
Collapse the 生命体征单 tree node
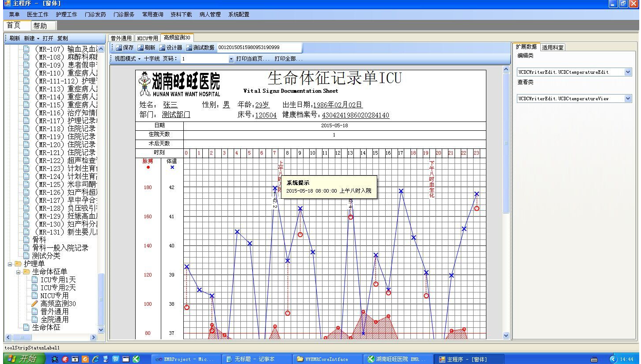[x=19, y=272]
